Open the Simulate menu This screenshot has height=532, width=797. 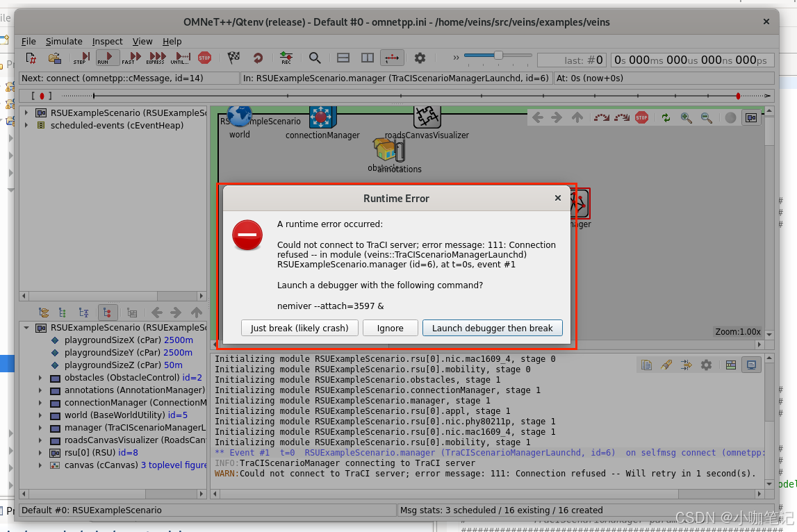(x=64, y=41)
